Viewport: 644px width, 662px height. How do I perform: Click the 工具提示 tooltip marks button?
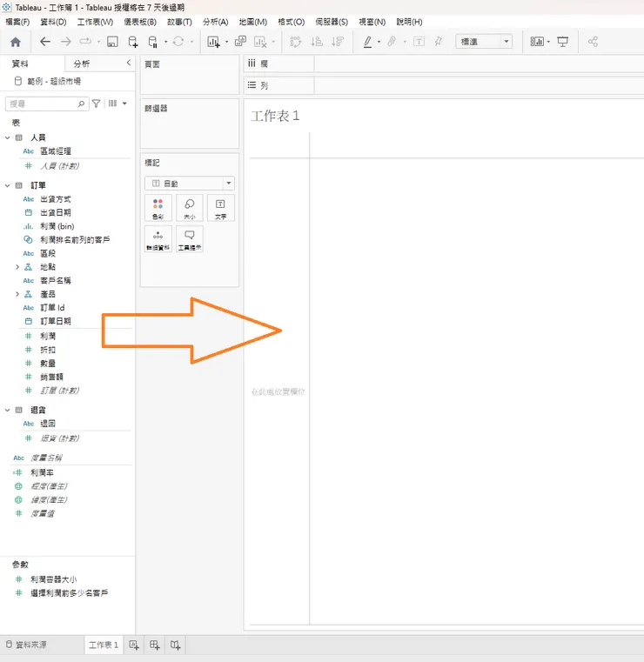[x=189, y=239]
